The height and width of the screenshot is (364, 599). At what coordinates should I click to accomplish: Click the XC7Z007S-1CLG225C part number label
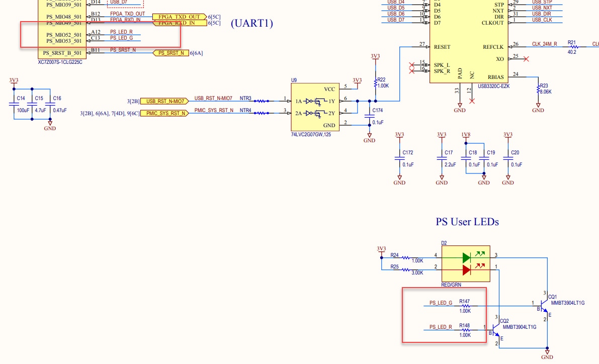click(60, 62)
